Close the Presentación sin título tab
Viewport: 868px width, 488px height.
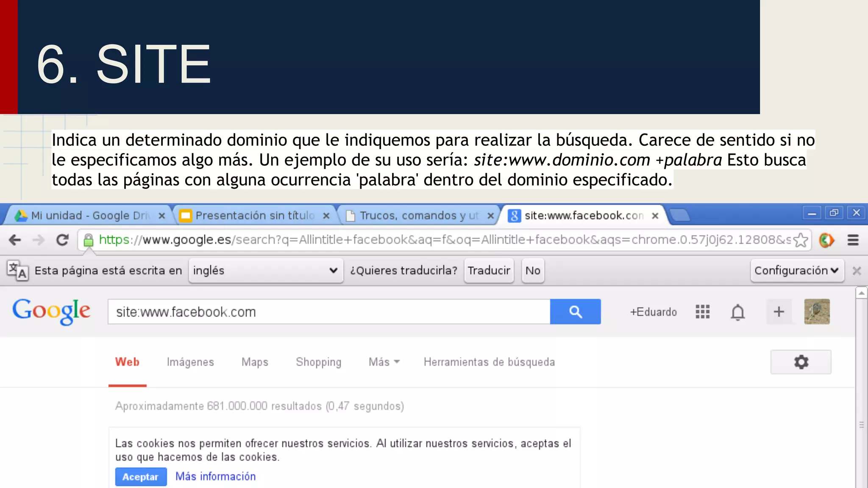click(x=326, y=216)
